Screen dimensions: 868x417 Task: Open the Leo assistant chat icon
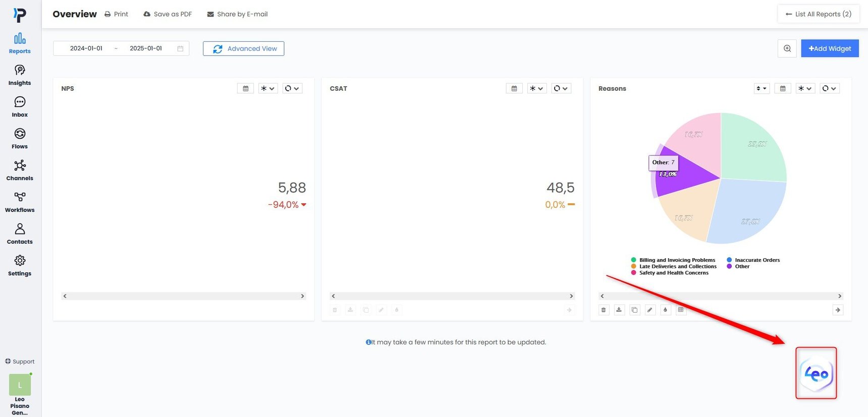point(816,373)
